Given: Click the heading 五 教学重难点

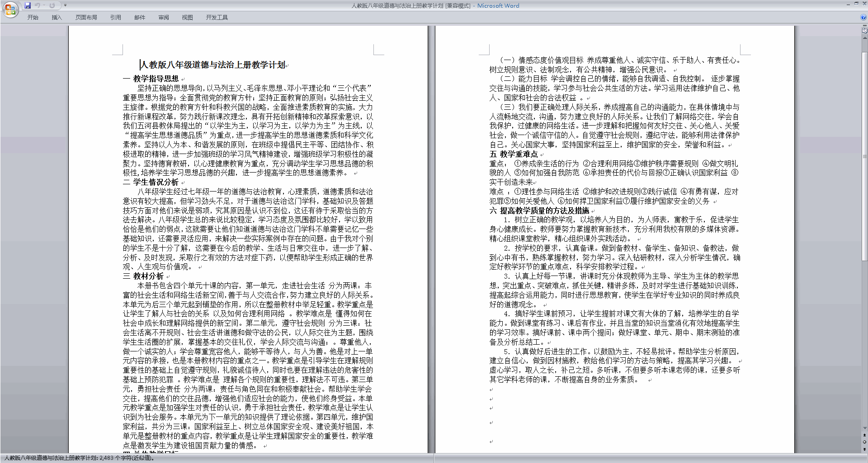Looking at the screenshot, I should [514, 154].
